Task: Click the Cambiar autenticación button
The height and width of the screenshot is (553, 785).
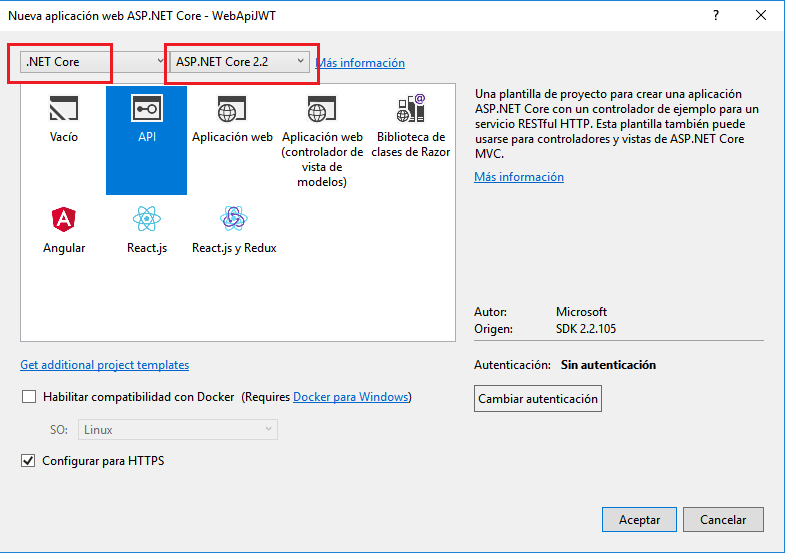Action: (538, 399)
